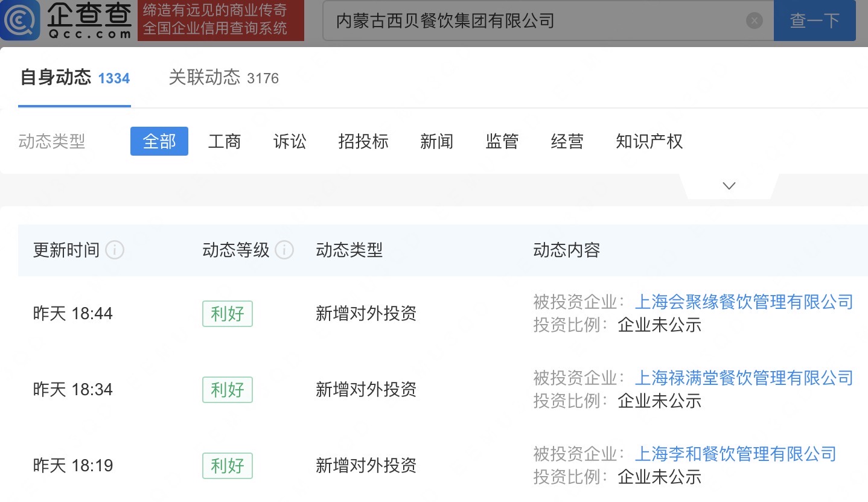The height and width of the screenshot is (502, 868).
Task: Filter by 新闻 type
Action: tap(436, 141)
